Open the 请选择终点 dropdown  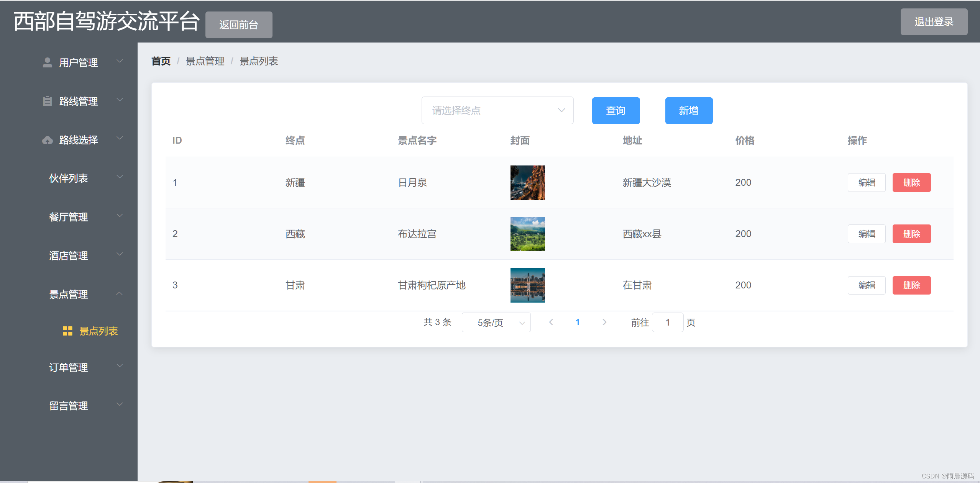497,110
